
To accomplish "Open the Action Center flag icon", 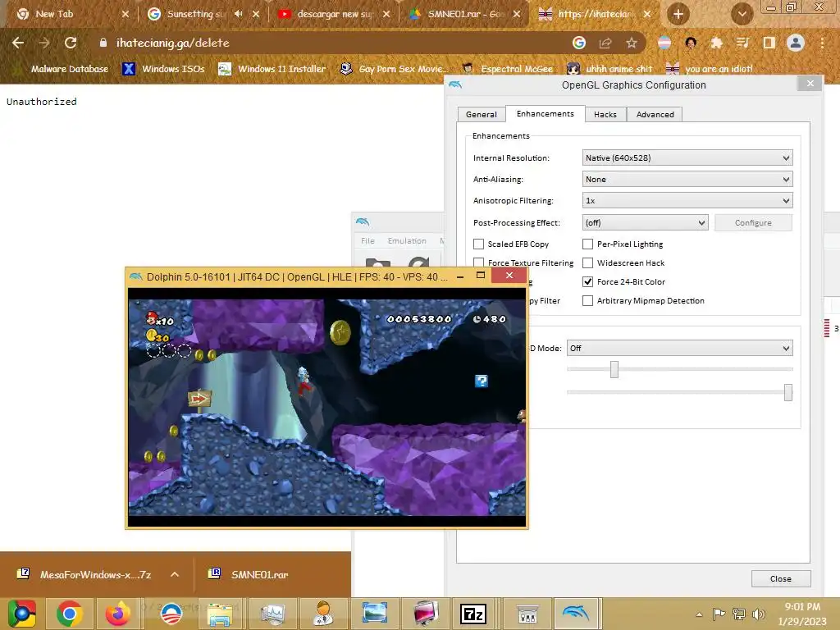I will [719, 614].
